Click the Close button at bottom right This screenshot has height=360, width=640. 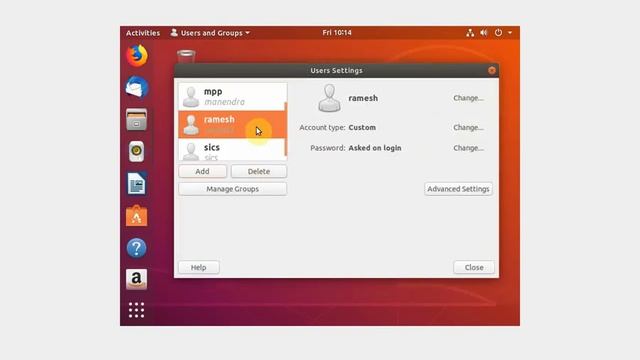[474, 267]
